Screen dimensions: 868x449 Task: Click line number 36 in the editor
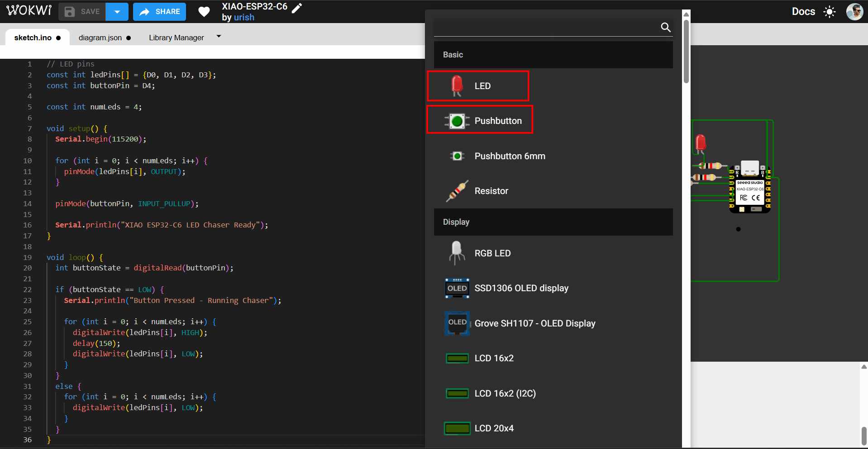click(x=27, y=440)
